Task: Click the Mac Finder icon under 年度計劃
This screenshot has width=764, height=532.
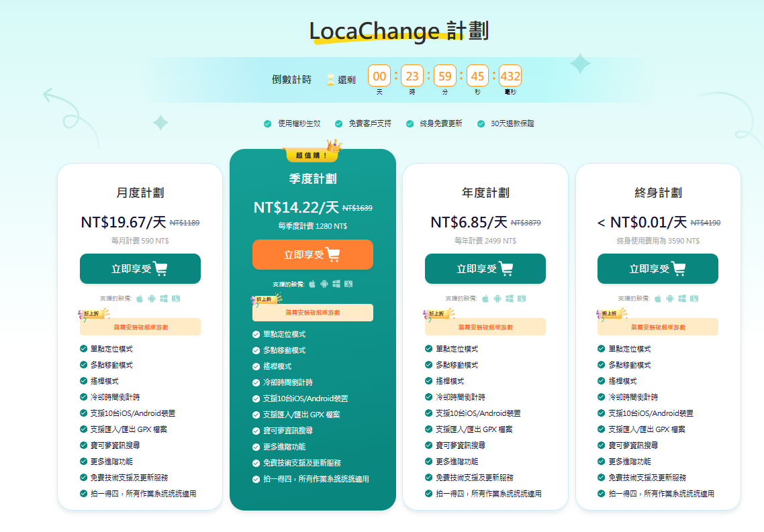Action: [522, 299]
